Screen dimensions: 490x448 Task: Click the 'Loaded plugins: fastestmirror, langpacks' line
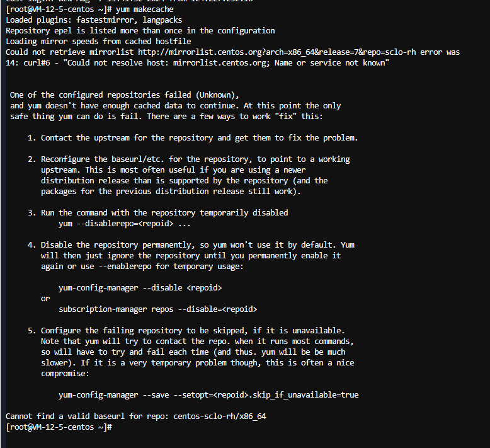pyautogui.click(x=94, y=20)
